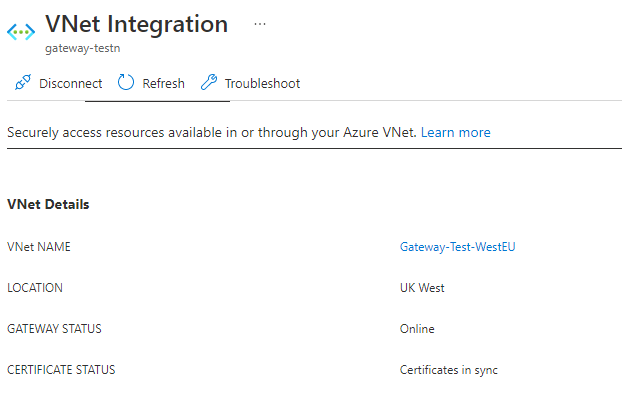Open the Learn more link
Viewport: 622px width, 405px height.
coord(455,132)
